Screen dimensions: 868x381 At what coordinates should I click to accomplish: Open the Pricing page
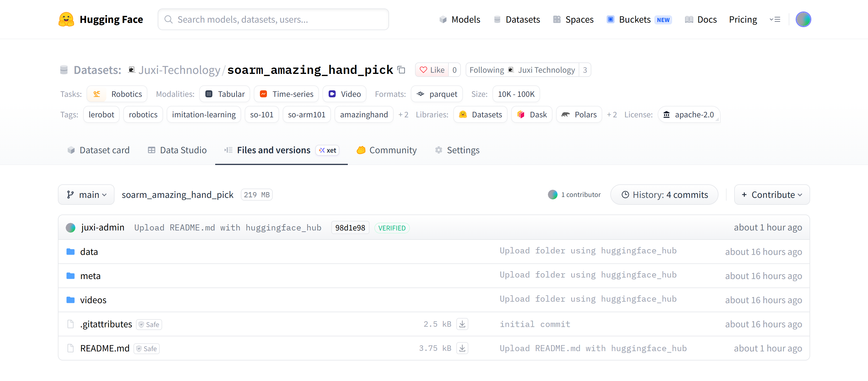tap(743, 19)
